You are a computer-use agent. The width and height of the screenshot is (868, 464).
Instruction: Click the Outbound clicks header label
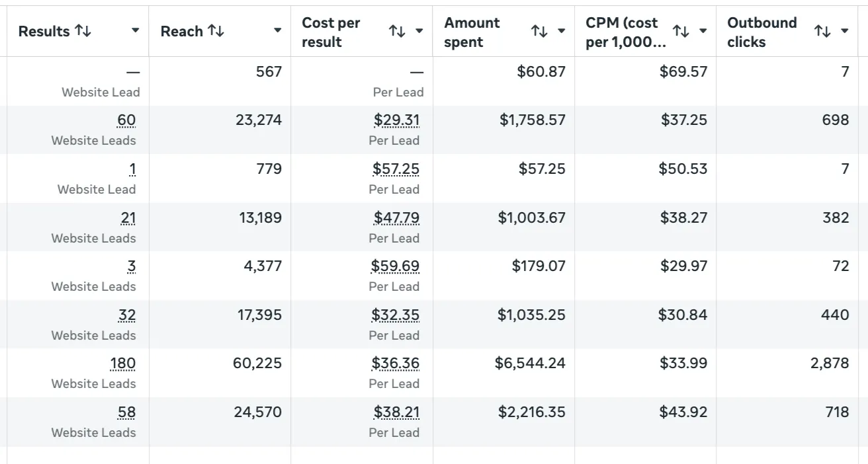coord(761,32)
